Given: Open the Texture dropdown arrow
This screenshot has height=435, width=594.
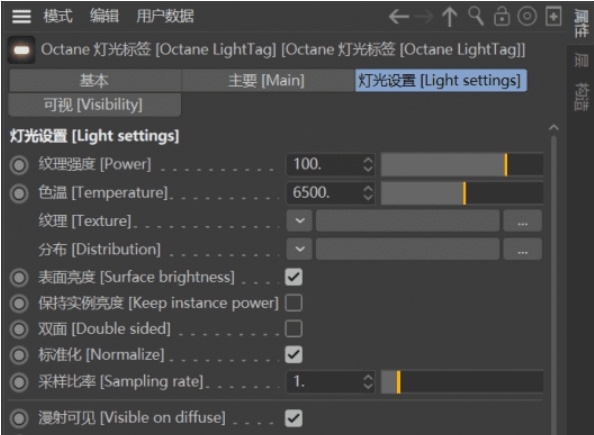Looking at the screenshot, I should [x=300, y=221].
